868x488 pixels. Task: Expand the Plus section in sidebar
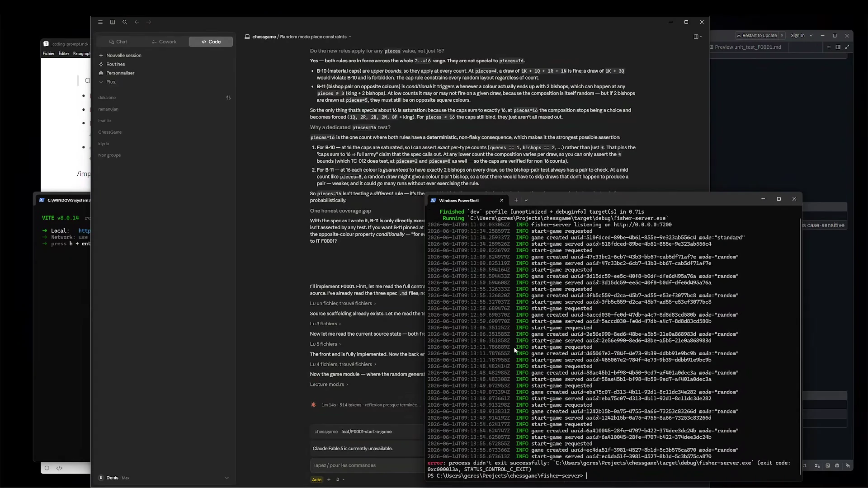click(108, 82)
